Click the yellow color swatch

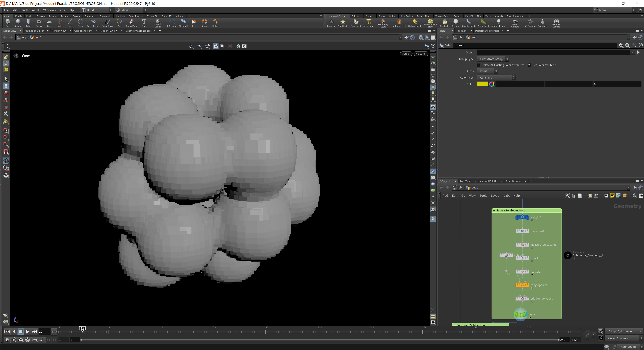tap(482, 84)
